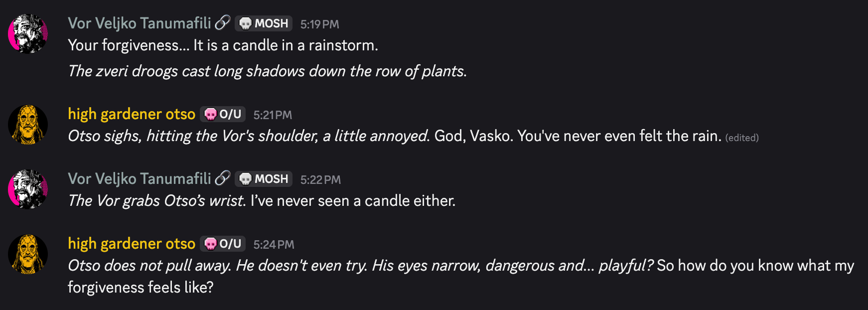Image resolution: width=868 pixels, height=310 pixels.
Task: Click the MOSH skull tag on the 5:22 PM message
Action: click(x=264, y=179)
